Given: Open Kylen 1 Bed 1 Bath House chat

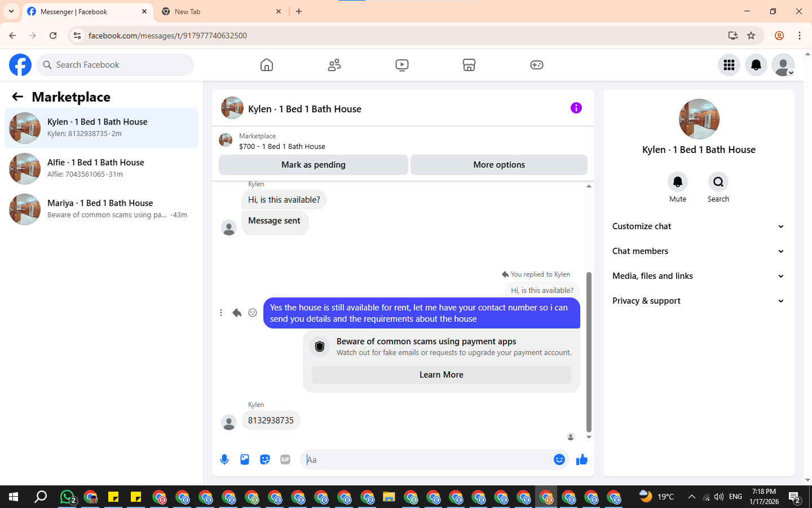Looking at the screenshot, I should click(x=101, y=128).
